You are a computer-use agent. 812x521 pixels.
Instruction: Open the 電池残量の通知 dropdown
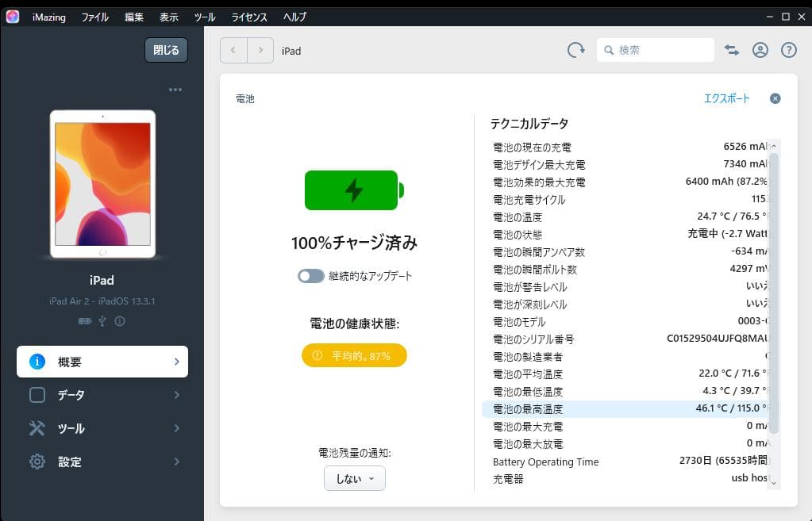pos(354,478)
